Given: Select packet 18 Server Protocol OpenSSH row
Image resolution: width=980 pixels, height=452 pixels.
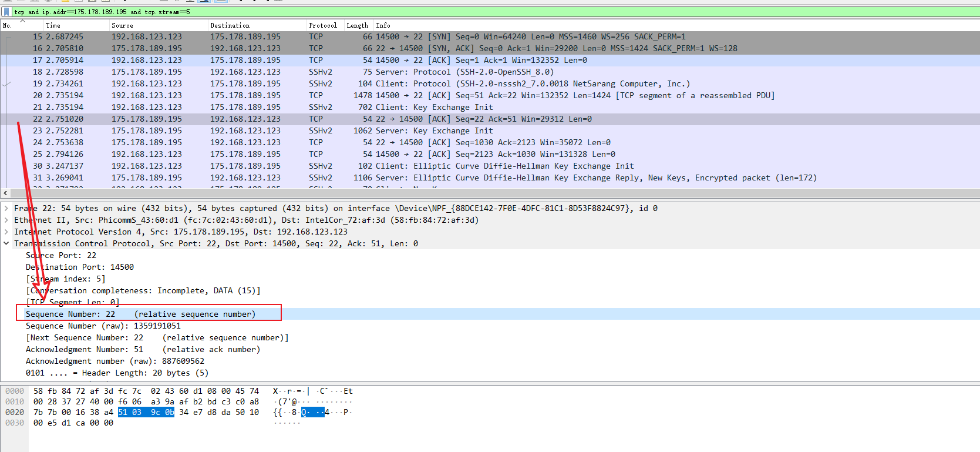Looking at the screenshot, I should pyautogui.click(x=490, y=72).
